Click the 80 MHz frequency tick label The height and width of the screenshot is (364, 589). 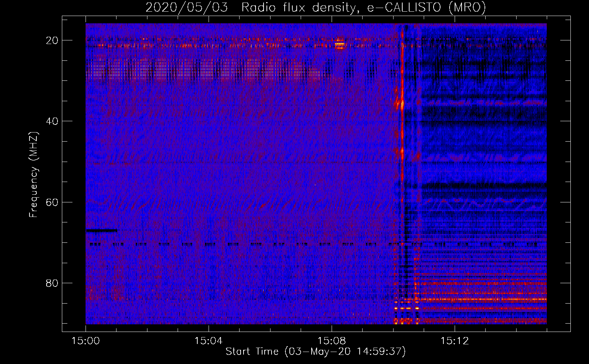[x=52, y=283]
